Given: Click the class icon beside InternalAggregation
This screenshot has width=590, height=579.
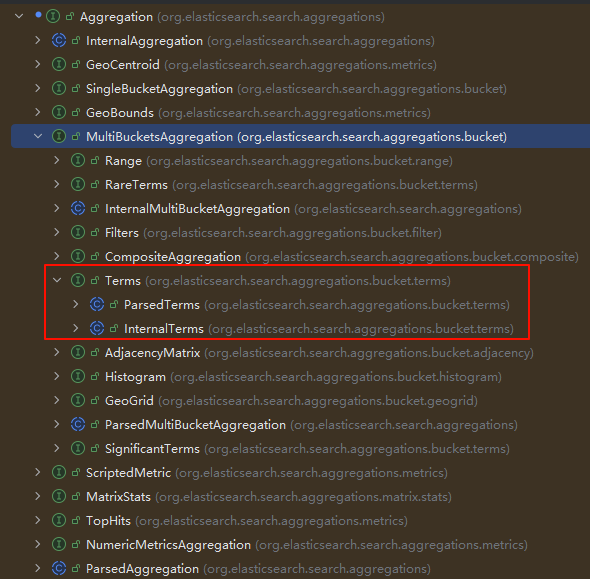Looking at the screenshot, I should click(x=59, y=40).
